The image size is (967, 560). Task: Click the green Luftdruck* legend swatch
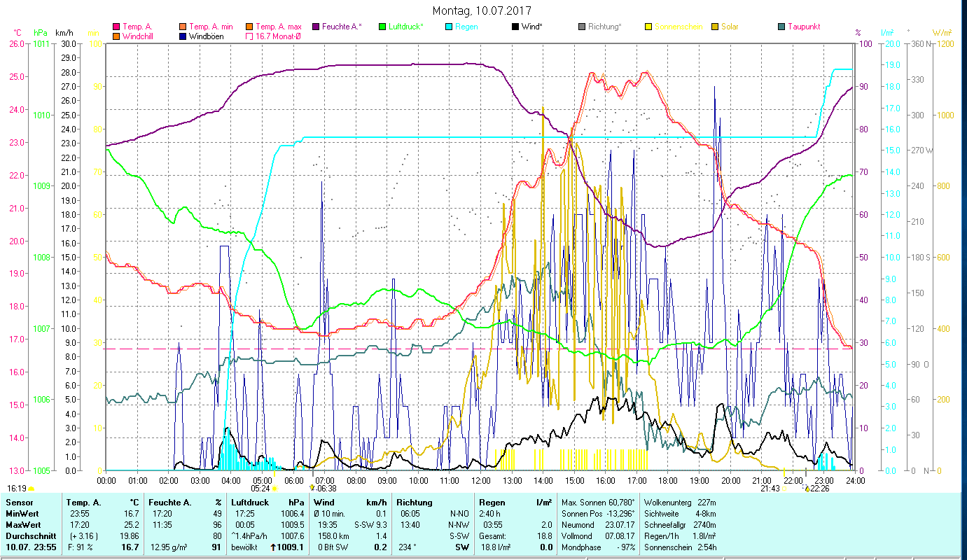click(382, 27)
